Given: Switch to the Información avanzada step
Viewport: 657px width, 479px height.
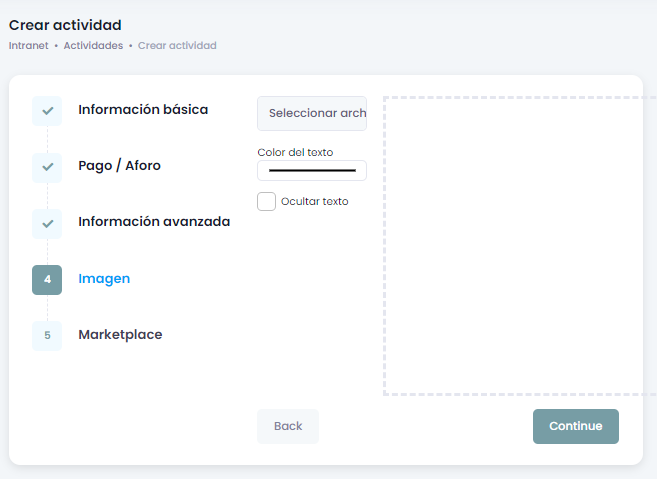Looking at the screenshot, I should [x=154, y=221].
